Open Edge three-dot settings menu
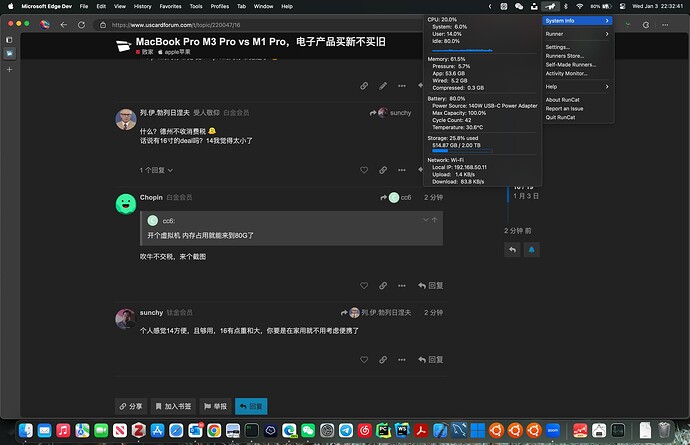690x445 pixels. pos(665,25)
